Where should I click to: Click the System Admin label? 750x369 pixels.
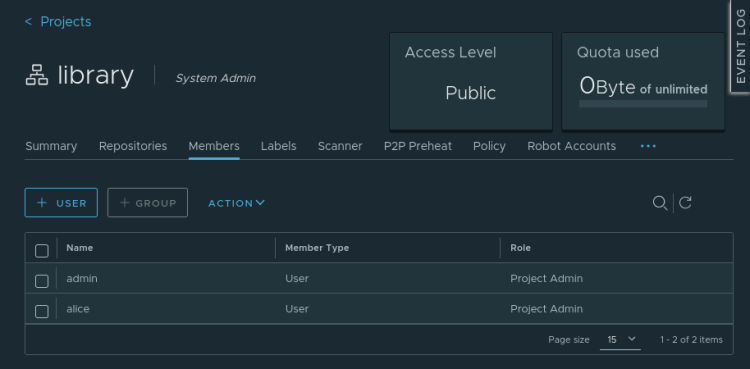pyautogui.click(x=216, y=78)
